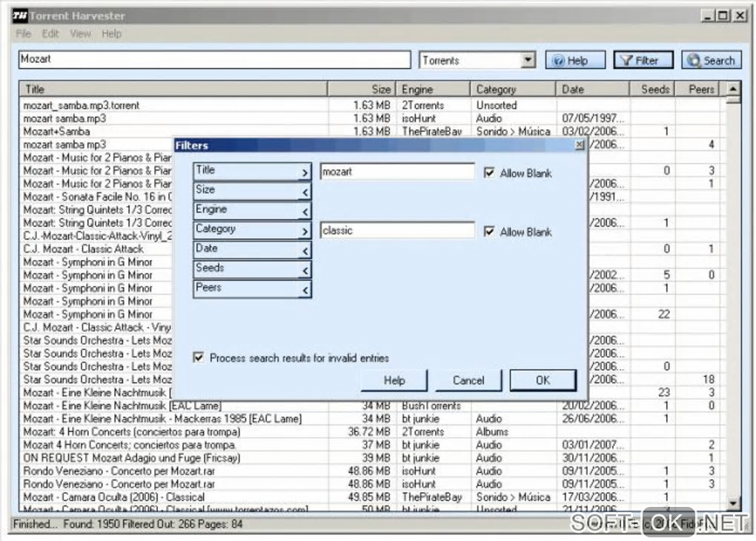
Task: Expand the Peers filter row
Action: click(305, 290)
